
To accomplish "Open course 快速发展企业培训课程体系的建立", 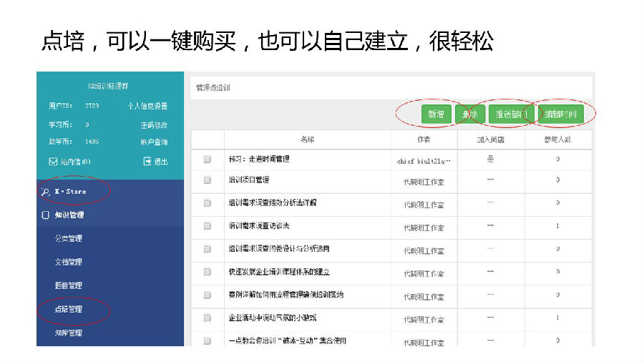I will (x=279, y=272).
